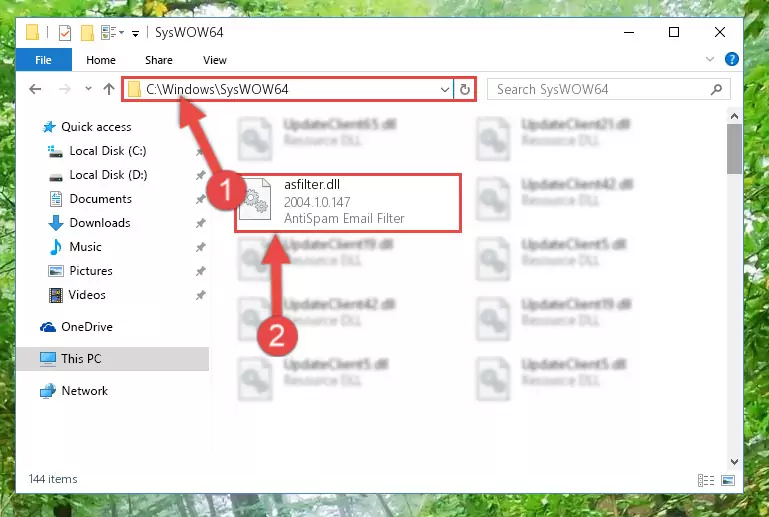Click the address bar path C:\Windows\SysWOW64

point(217,89)
